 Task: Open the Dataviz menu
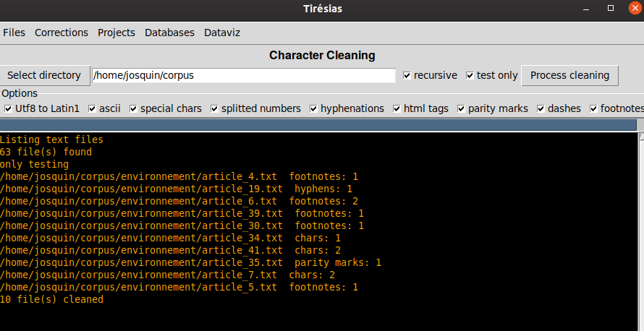click(222, 33)
